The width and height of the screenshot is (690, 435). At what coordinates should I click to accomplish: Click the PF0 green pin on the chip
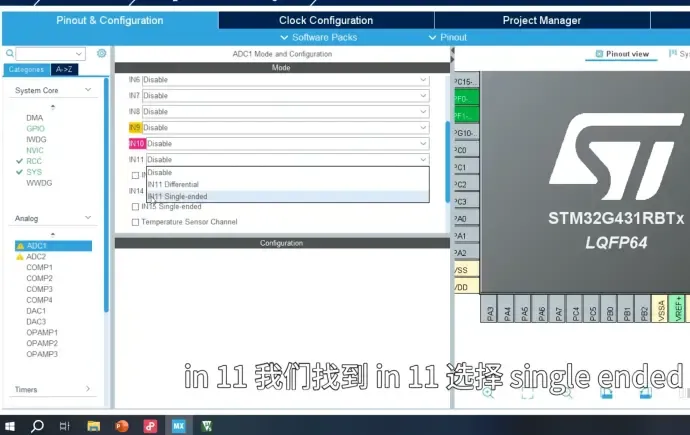(x=466, y=99)
